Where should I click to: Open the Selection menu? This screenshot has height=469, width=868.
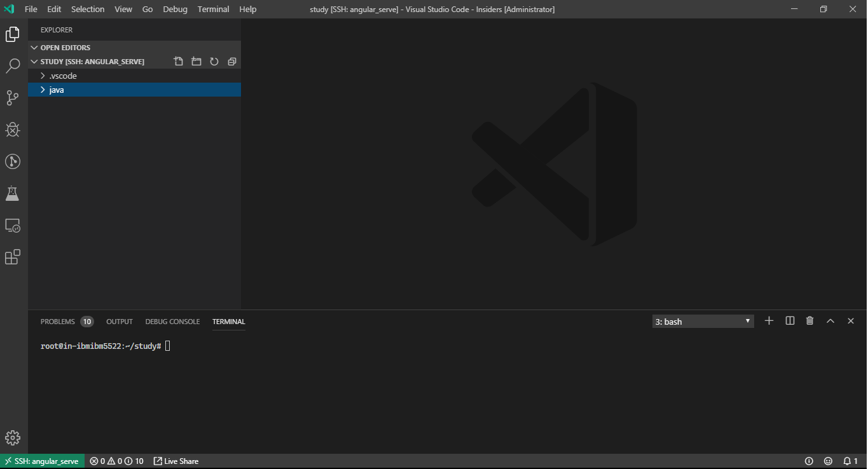(88, 9)
